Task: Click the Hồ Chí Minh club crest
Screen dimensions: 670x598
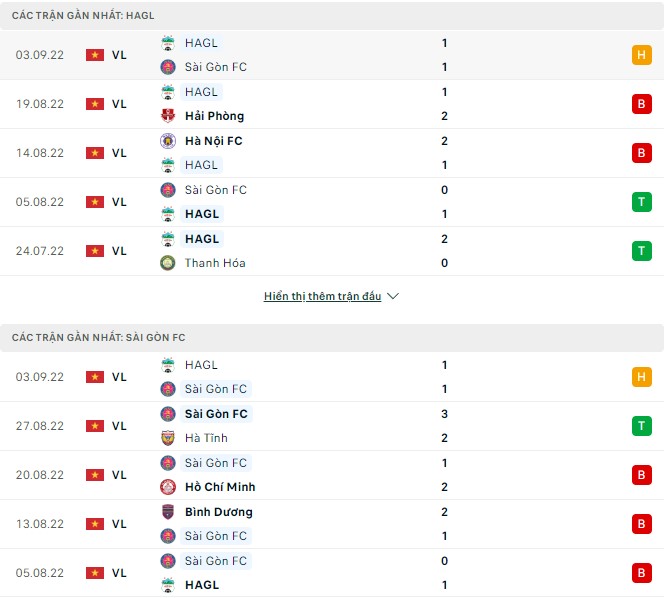Action: tap(168, 487)
